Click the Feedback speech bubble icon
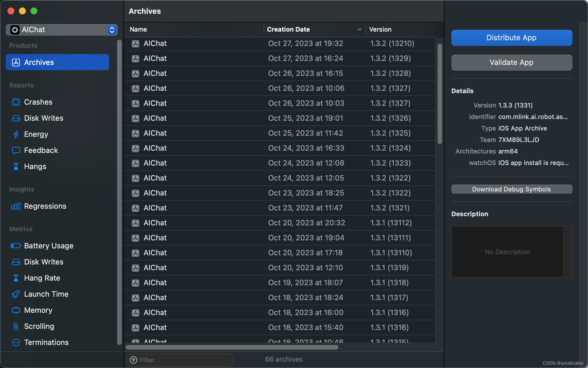 pyautogui.click(x=16, y=150)
